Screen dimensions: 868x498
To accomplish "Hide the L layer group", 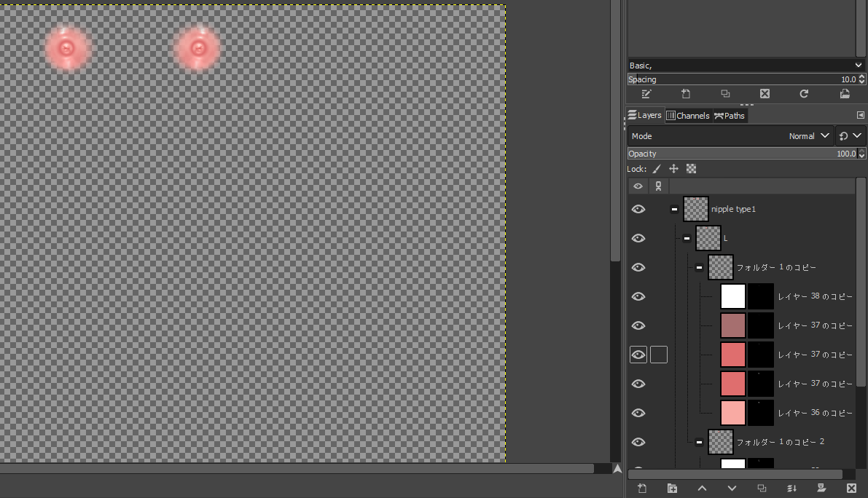I will pos(638,238).
